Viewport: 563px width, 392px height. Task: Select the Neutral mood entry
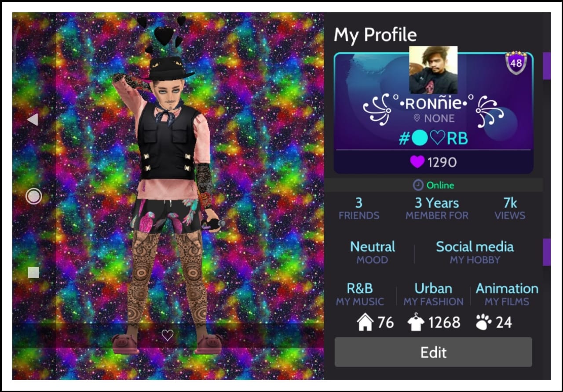[373, 252]
